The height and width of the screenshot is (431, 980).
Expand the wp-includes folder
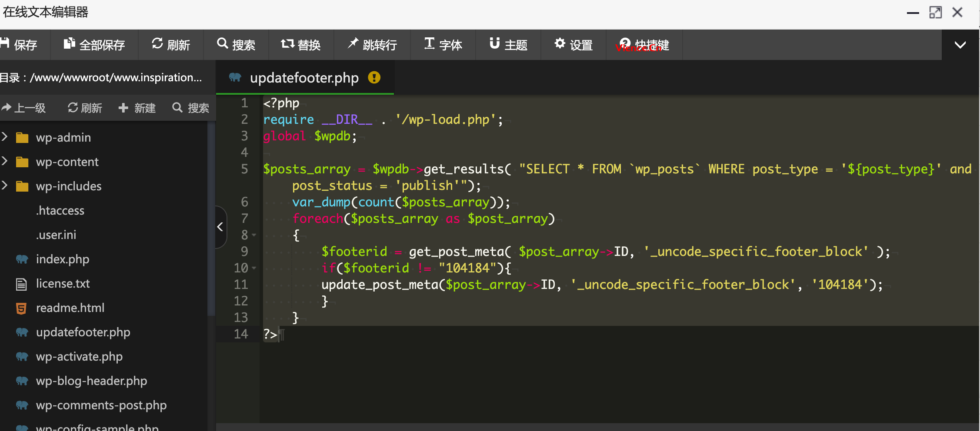pos(5,186)
